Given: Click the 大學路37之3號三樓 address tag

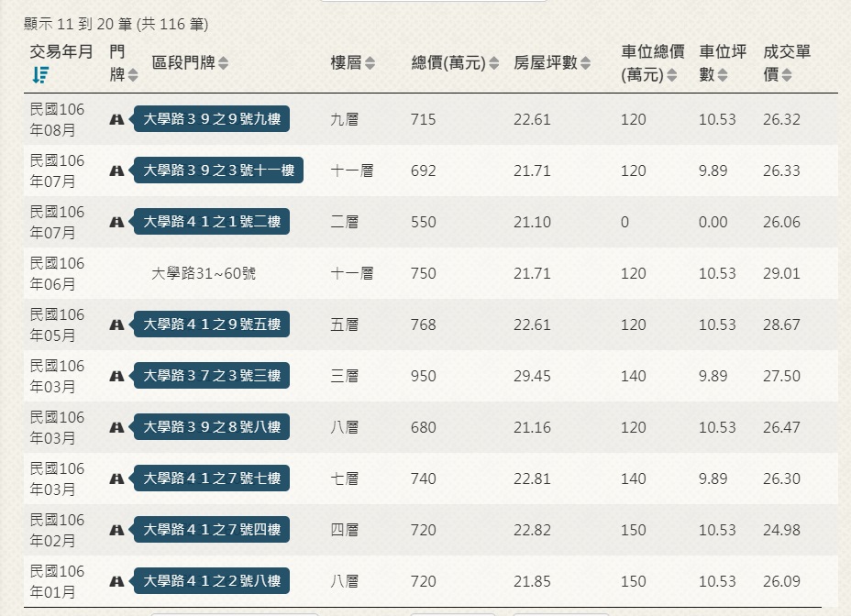Looking at the screenshot, I should click(211, 376).
